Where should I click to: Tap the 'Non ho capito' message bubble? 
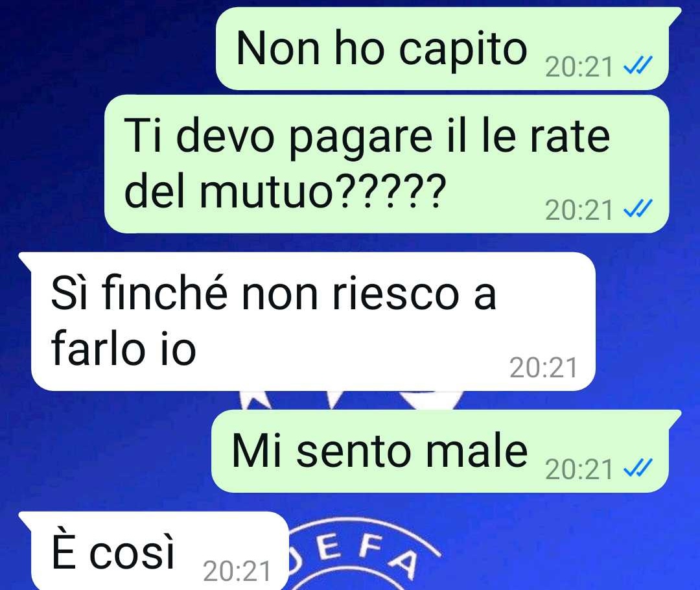[442, 48]
